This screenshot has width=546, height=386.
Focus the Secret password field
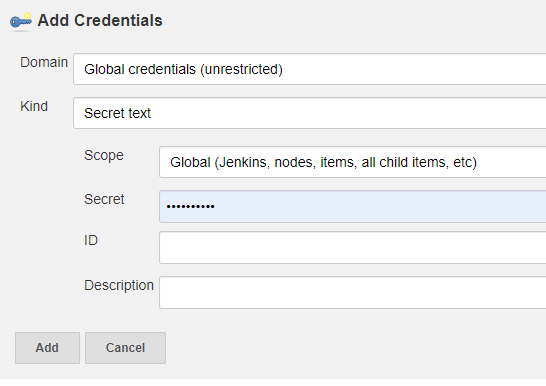click(352, 206)
